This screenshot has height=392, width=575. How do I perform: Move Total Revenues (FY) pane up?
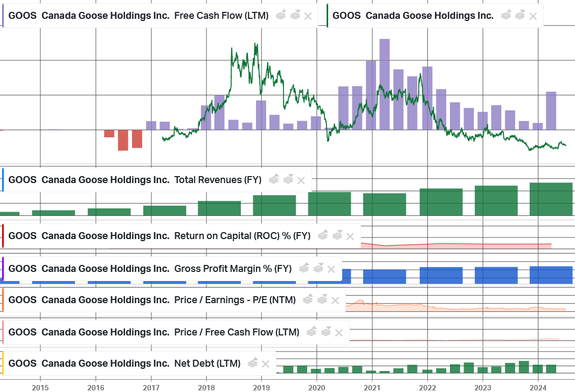274,179
